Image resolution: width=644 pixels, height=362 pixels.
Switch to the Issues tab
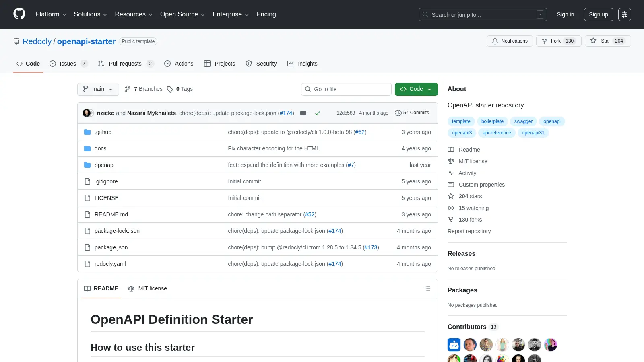coord(68,64)
